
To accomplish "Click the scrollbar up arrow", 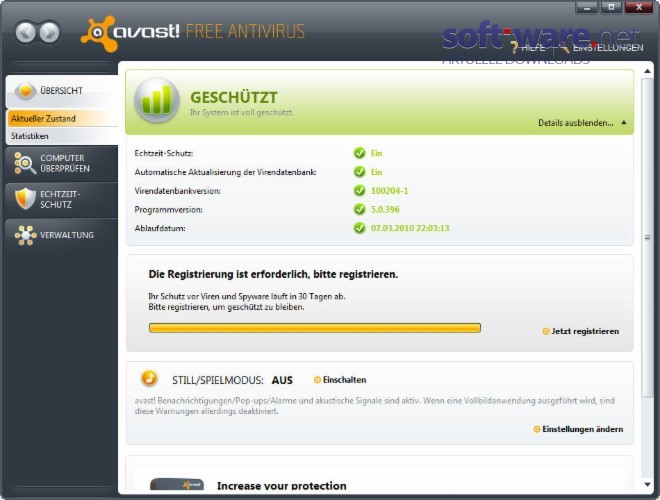I will pos(647,71).
